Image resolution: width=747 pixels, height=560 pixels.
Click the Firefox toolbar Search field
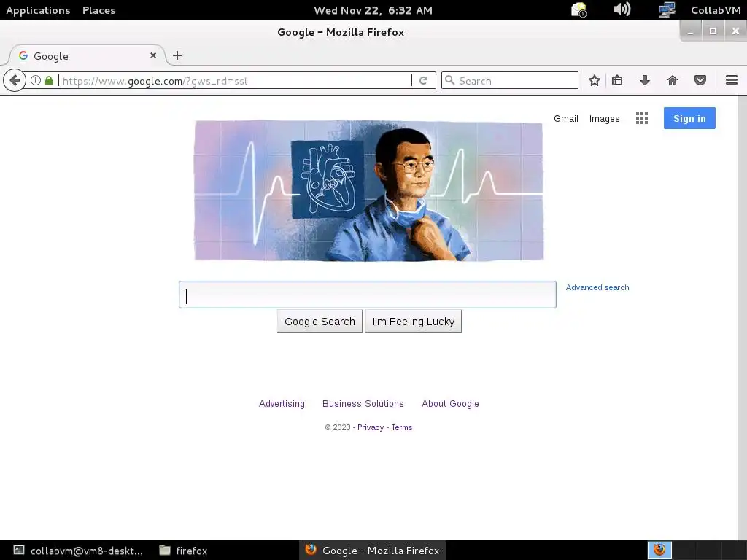(510, 80)
